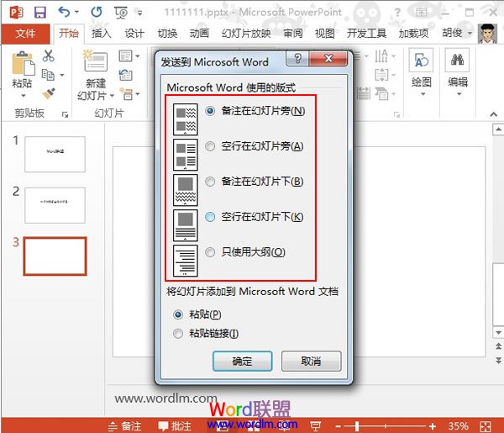Click the dialog Help question mark button
Image resolution: width=504 pixels, height=433 pixels.
tap(297, 59)
